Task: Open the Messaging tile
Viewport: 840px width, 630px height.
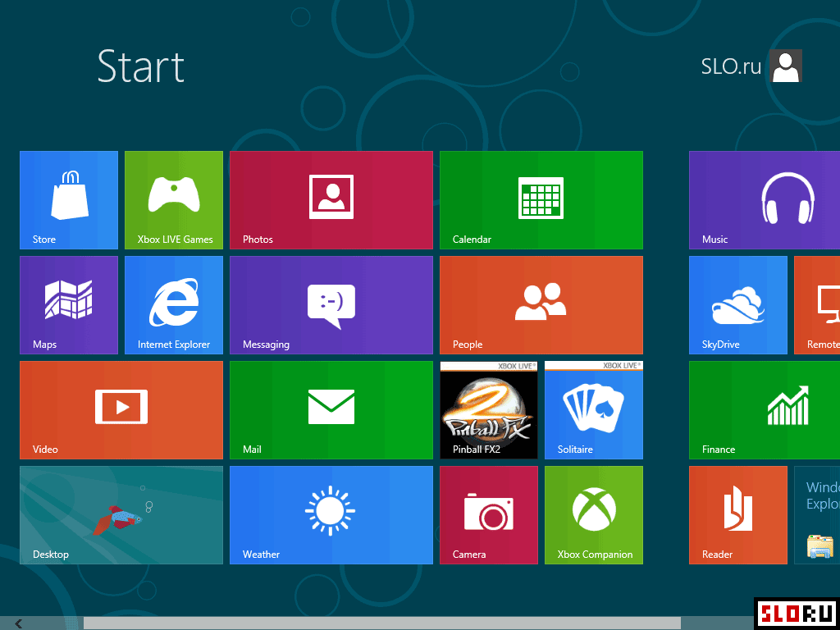Action: 331,305
